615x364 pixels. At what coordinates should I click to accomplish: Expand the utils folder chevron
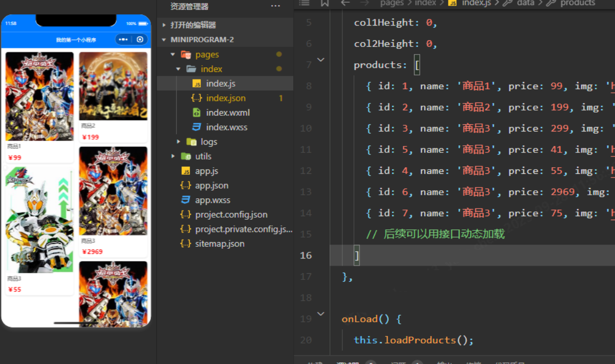(x=173, y=157)
